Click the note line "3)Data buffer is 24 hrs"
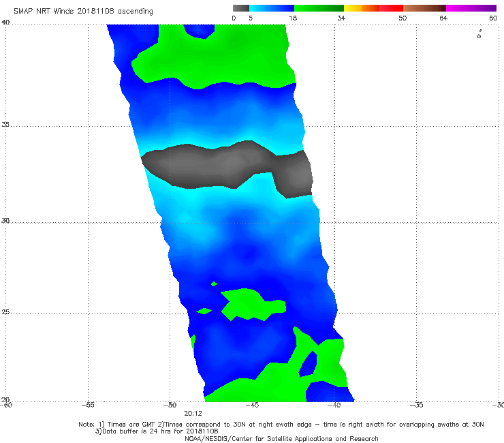Screen dimensions: 504x443 click(157, 431)
